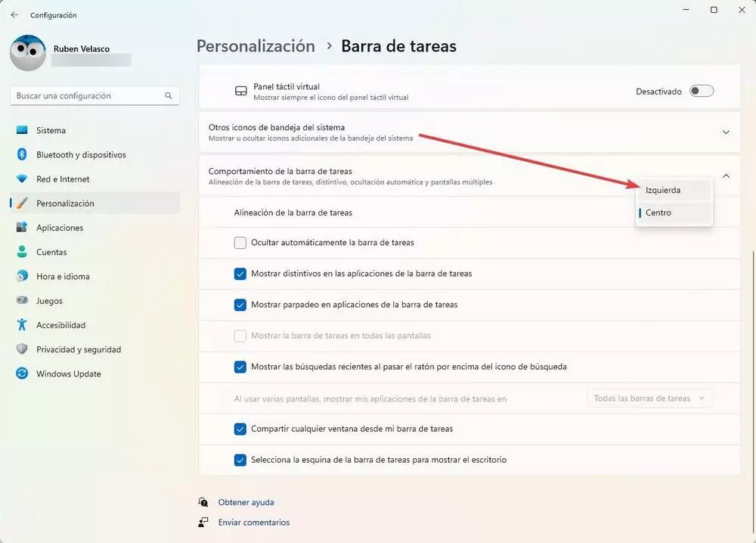756x543 pixels.
Task: Click the Red e Internet wifi icon
Action: (22, 179)
